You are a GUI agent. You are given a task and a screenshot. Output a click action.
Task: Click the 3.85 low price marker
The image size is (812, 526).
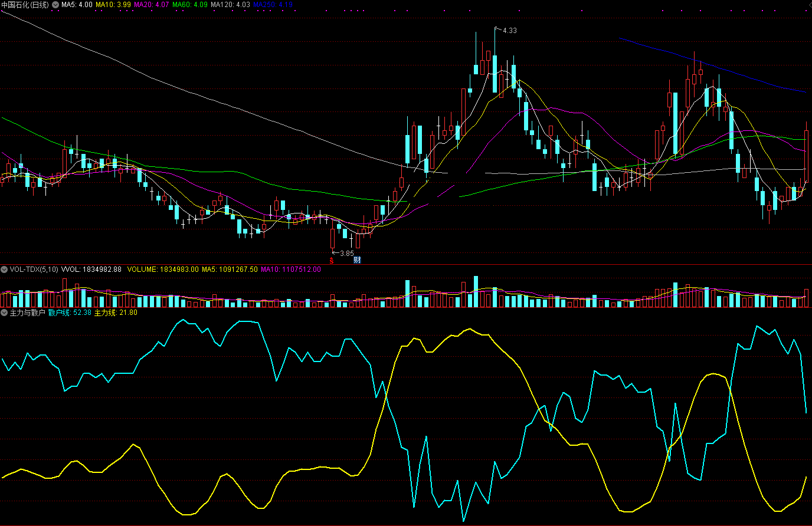coord(347,254)
